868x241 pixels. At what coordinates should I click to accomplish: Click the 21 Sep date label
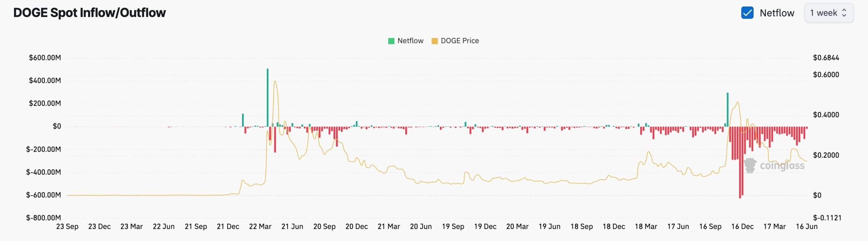(196, 226)
